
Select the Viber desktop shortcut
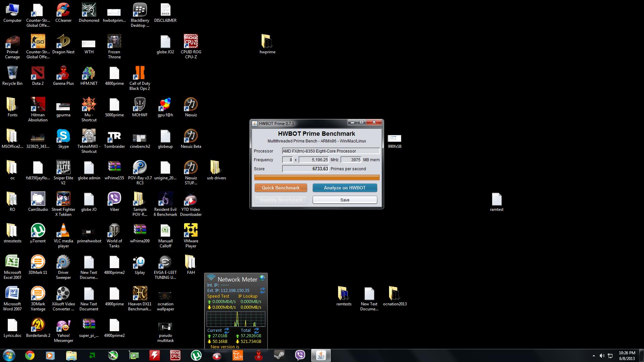point(114,202)
